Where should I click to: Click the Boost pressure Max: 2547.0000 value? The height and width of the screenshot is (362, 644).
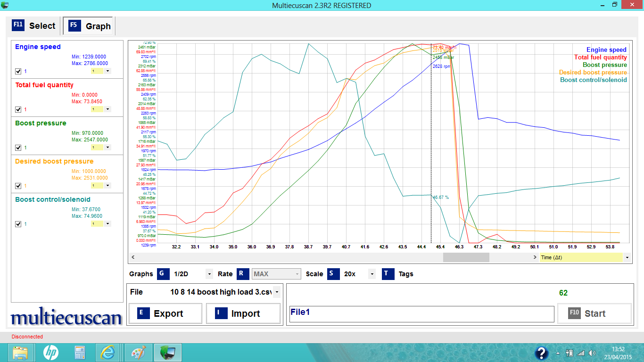coord(90,140)
